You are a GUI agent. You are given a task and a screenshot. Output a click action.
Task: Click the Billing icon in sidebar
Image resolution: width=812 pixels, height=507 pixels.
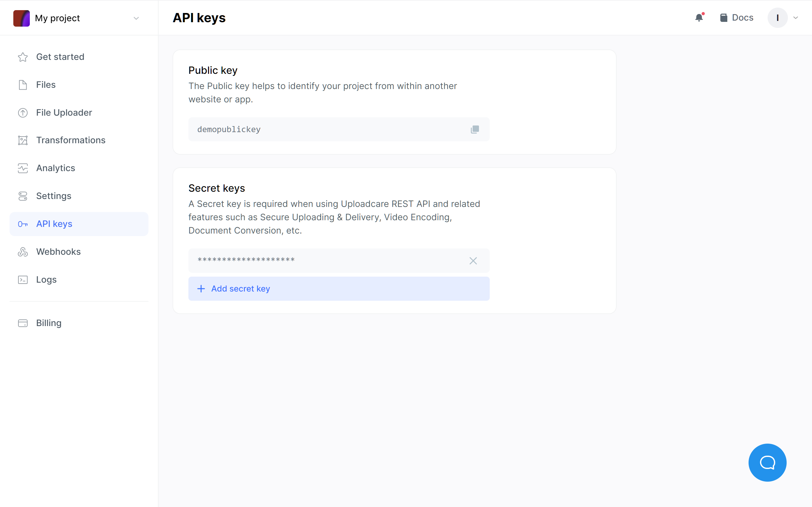click(22, 323)
